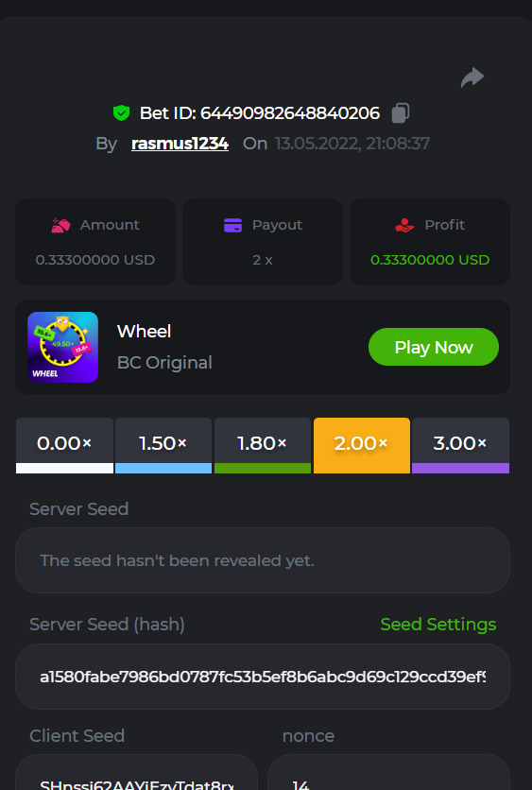
Task: Open Seed Settings link
Action: [x=438, y=625]
